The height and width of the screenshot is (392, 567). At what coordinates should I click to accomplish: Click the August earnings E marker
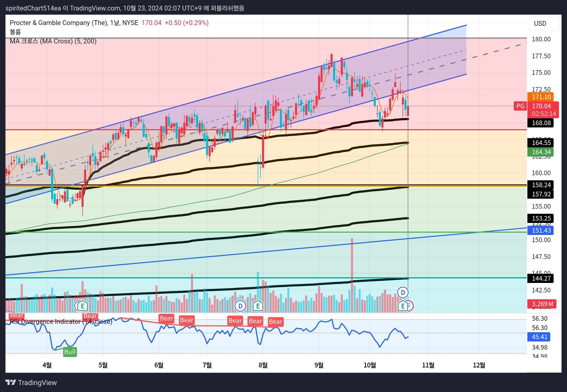tap(258, 306)
